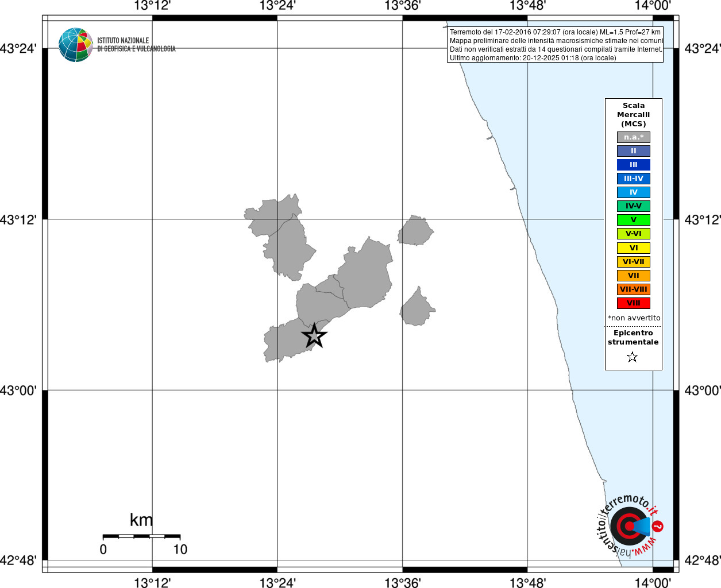The height and width of the screenshot is (588, 721).
Task: Select the VI-VII intensity swatch
Action: click(x=634, y=262)
